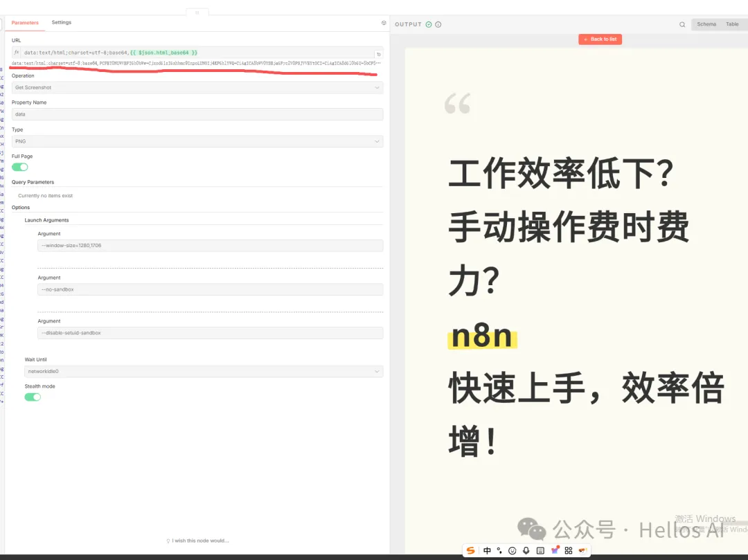The height and width of the screenshot is (560, 748).
Task: Activate voice input microphone icon
Action: (526, 550)
